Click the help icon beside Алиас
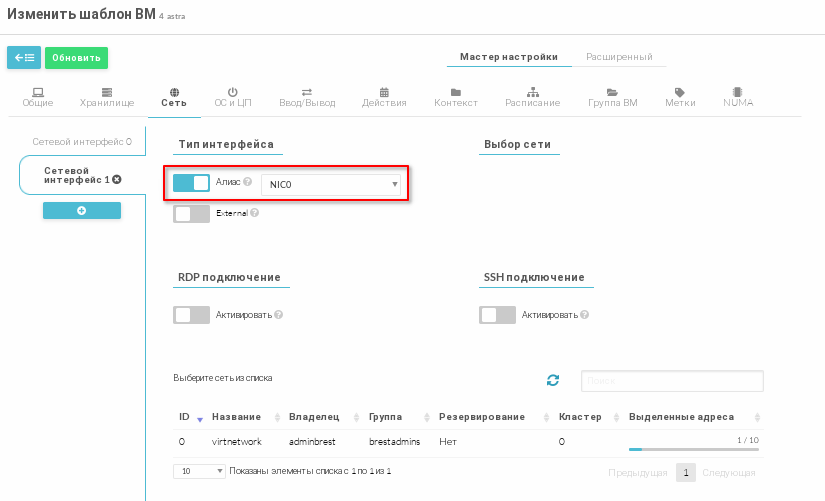Image resolution: width=825 pixels, height=501 pixels. 247,183
